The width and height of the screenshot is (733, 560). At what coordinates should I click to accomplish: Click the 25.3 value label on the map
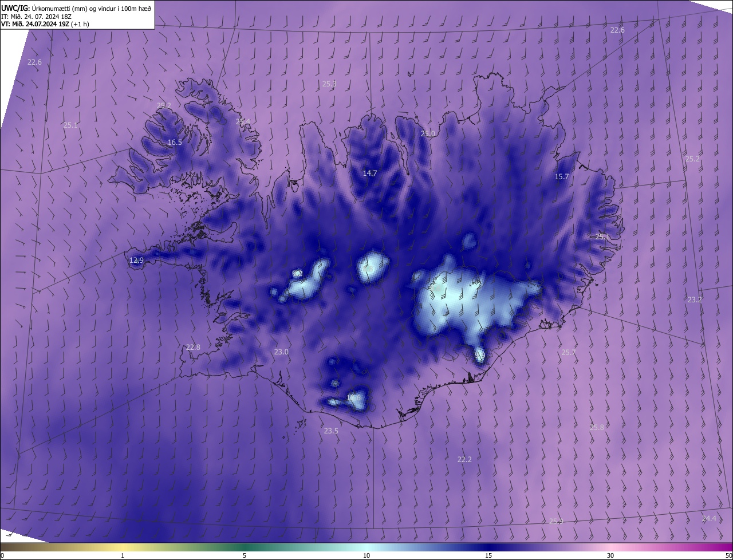329,84
